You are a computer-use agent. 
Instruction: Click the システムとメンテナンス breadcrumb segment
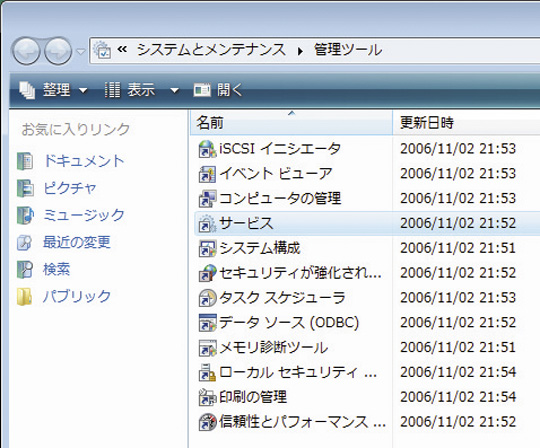[211, 50]
